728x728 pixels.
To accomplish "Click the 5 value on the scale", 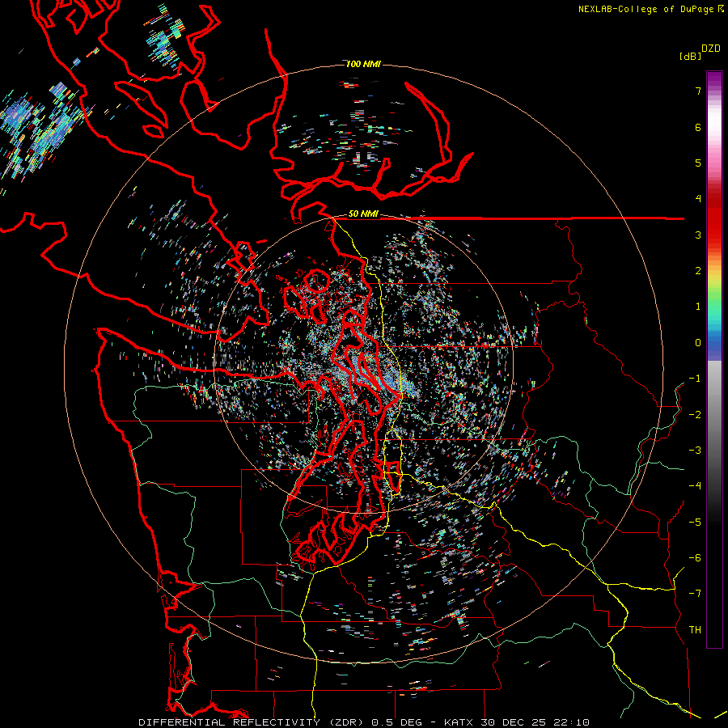I will pos(698,163).
